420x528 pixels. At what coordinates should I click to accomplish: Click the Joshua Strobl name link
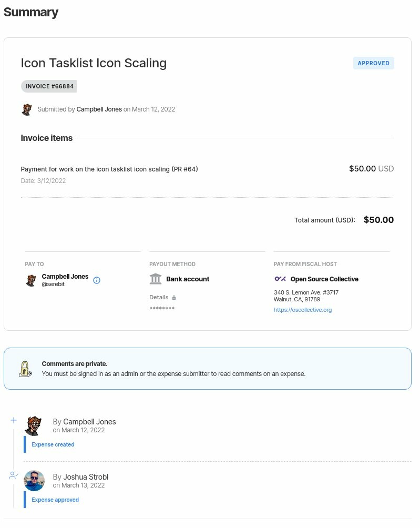pos(86,477)
